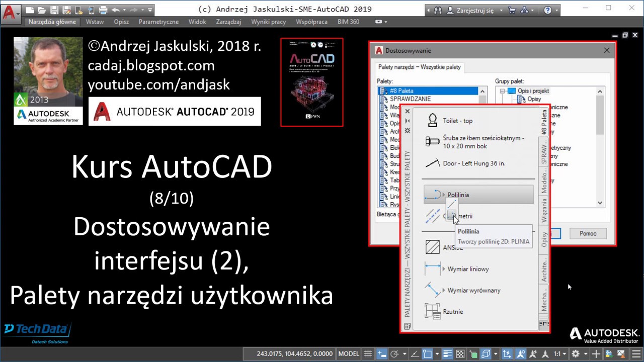Switch to the Wiązania palette side tab
Viewport: 644px width, 362px height.
click(544, 211)
